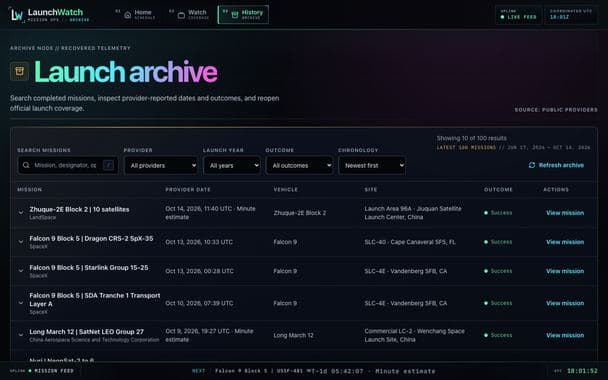Click the Live Feed uplink status box

[518, 15]
